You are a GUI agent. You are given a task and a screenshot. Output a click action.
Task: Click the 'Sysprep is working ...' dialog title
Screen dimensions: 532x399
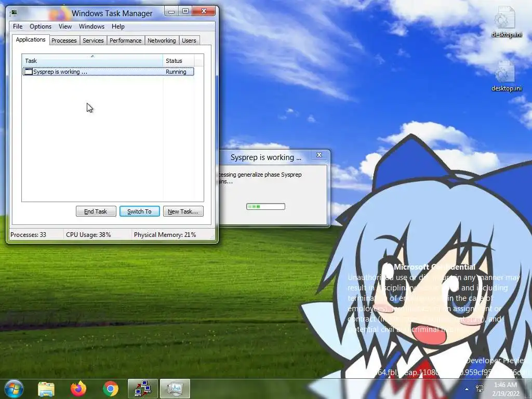coord(266,157)
